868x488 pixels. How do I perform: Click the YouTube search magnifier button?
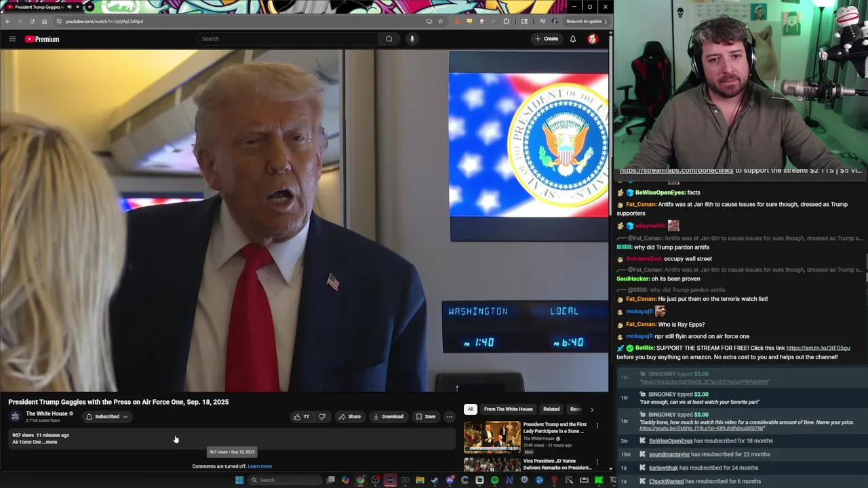pyautogui.click(x=389, y=39)
